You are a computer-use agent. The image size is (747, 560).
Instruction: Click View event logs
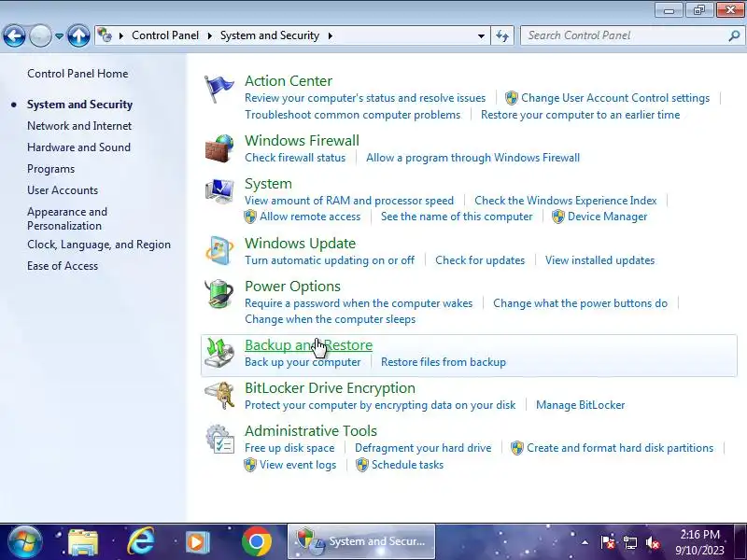pyautogui.click(x=298, y=465)
